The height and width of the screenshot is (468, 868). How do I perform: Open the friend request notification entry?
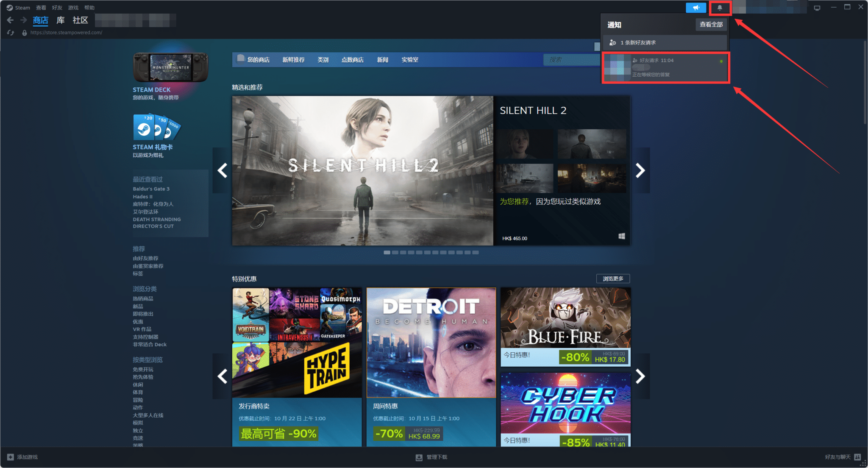(x=665, y=67)
